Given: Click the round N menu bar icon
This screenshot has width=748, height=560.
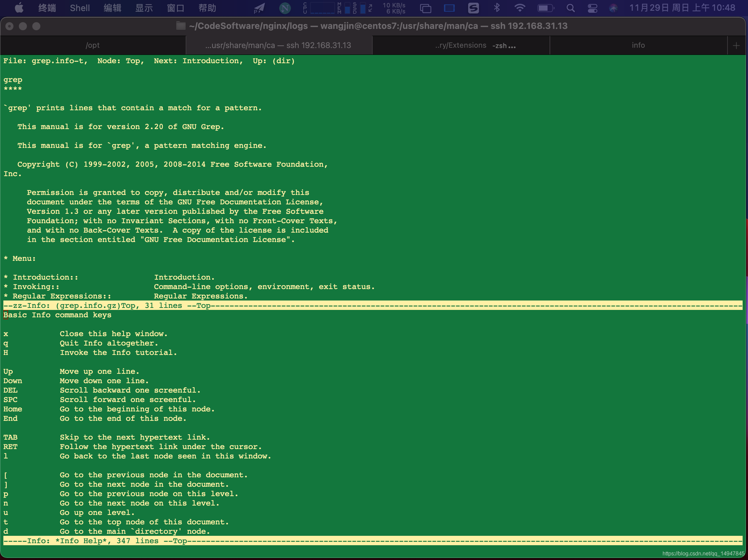Looking at the screenshot, I should (285, 8).
